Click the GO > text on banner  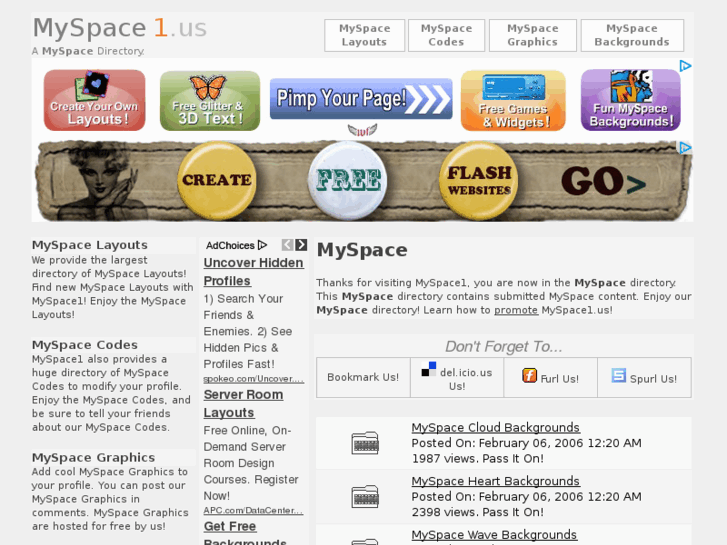603,181
